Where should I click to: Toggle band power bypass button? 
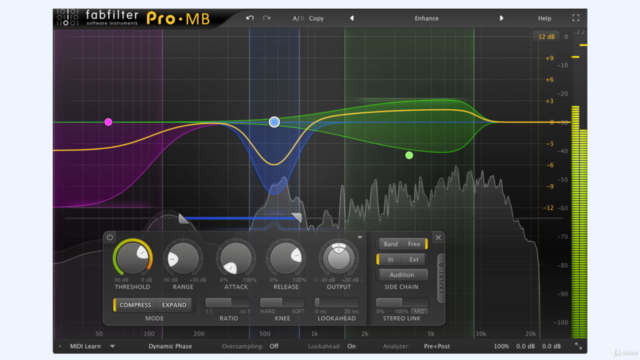110,237
